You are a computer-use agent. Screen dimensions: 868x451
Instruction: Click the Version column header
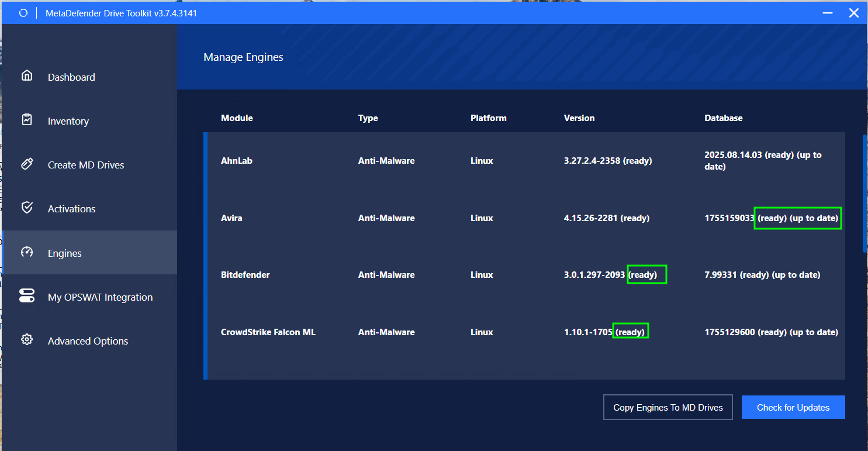(579, 118)
